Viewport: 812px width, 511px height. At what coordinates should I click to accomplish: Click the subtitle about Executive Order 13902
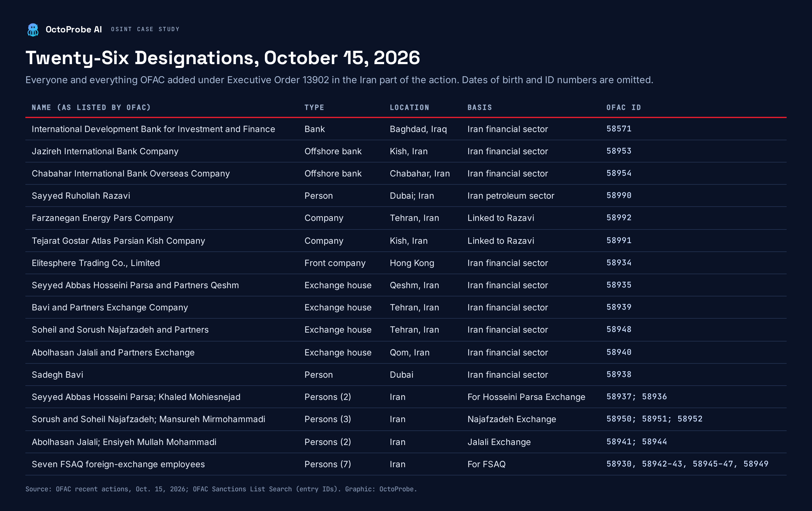pyautogui.click(x=339, y=80)
